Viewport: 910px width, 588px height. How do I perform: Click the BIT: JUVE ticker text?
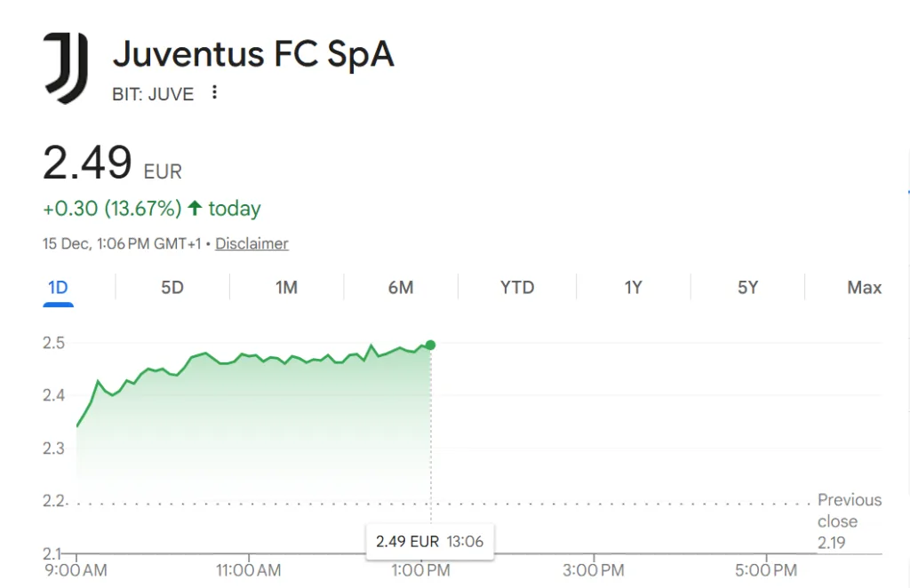[153, 94]
